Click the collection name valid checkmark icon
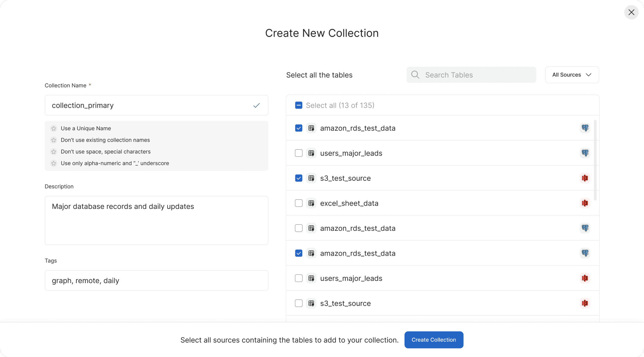644x357 pixels. tap(256, 105)
